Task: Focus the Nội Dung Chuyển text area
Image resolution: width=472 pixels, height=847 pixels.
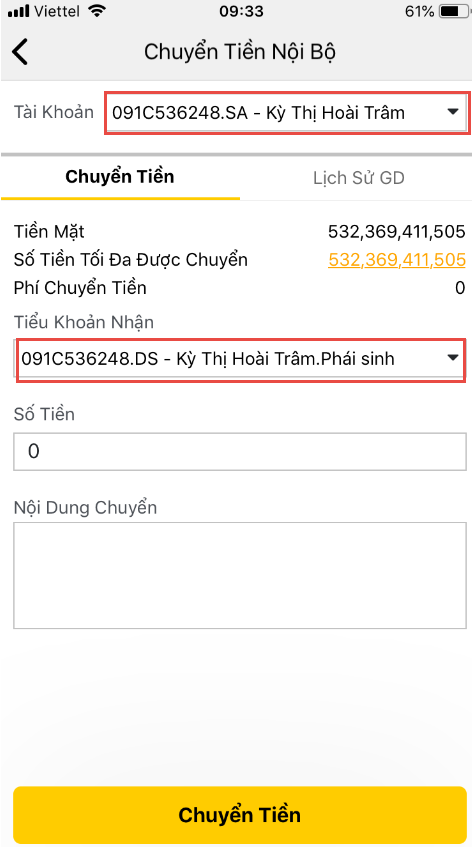Action: point(240,575)
